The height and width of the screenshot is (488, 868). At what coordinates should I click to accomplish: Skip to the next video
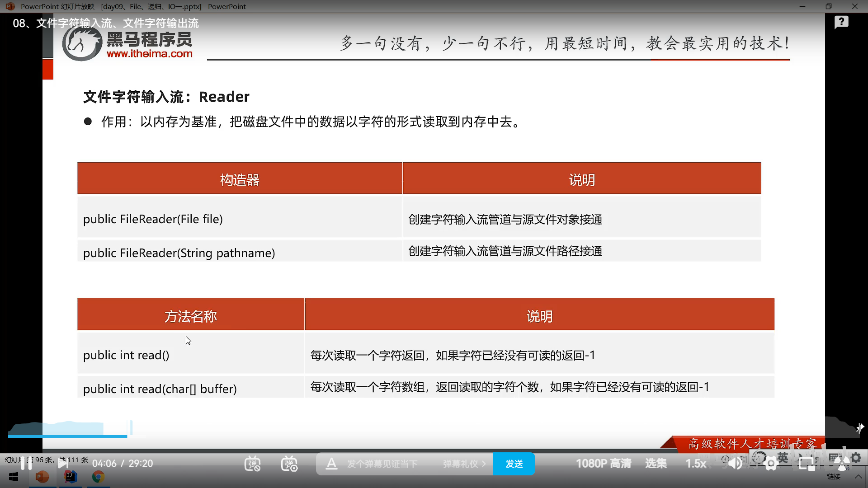(x=63, y=463)
